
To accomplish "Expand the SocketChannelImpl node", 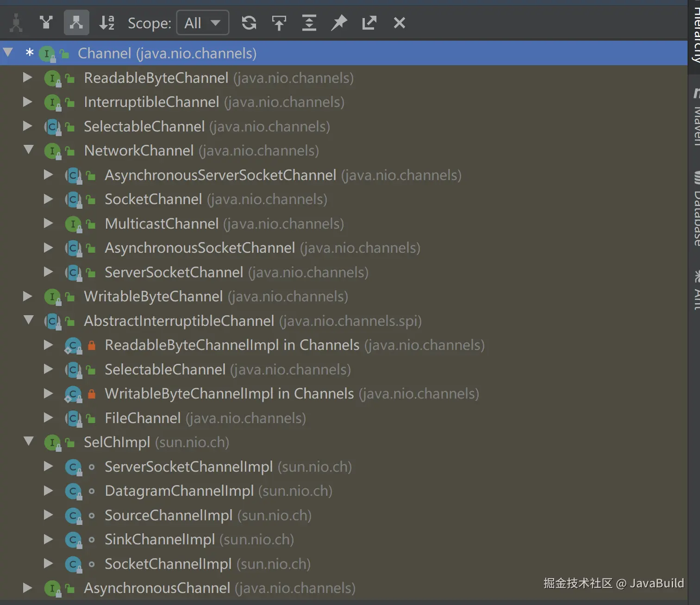I will point(48,563).
